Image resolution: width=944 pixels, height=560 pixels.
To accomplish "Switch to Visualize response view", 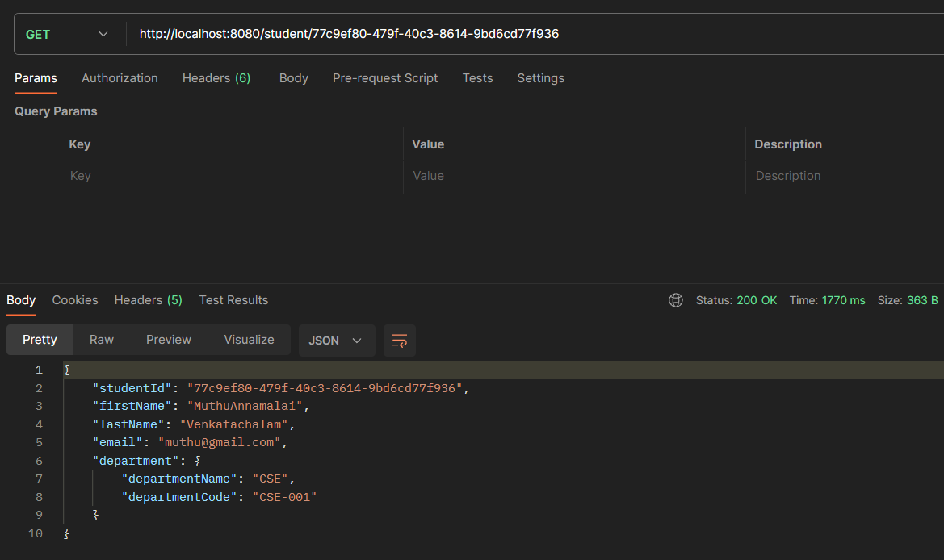I will pyautogui.click(x=250, y=340).
